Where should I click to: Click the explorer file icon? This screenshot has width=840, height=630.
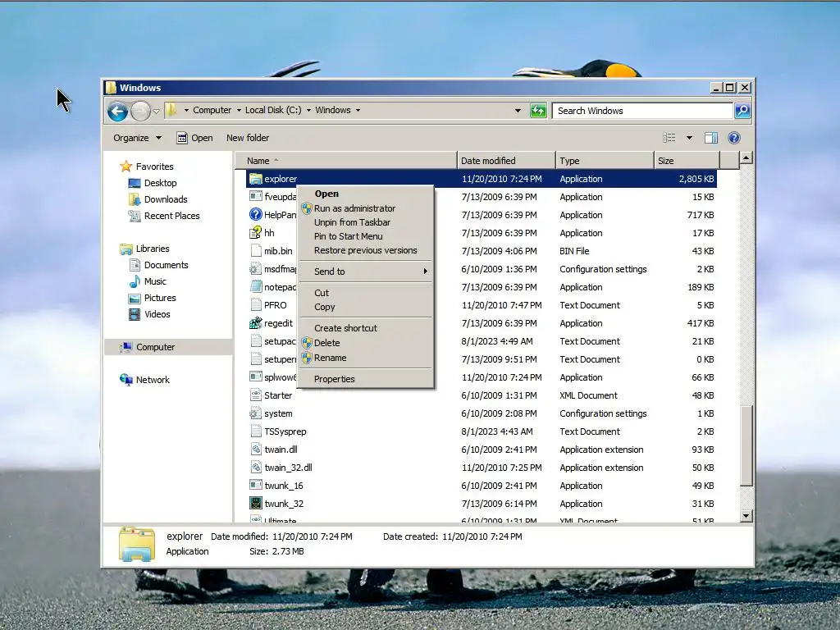point(256,179)
